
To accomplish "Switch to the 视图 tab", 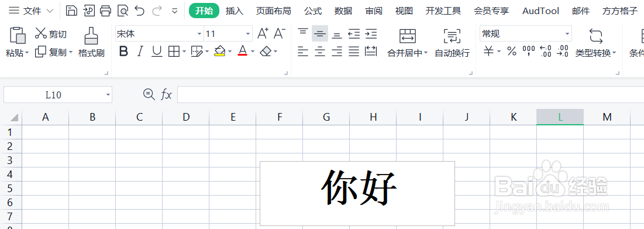I will [x=404, y=11].
